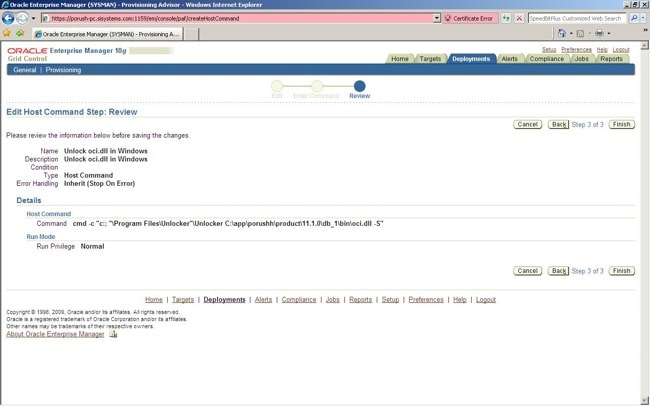Click the footer Deployments link
This screenshot has width=650, height=406.
[224, 299]
